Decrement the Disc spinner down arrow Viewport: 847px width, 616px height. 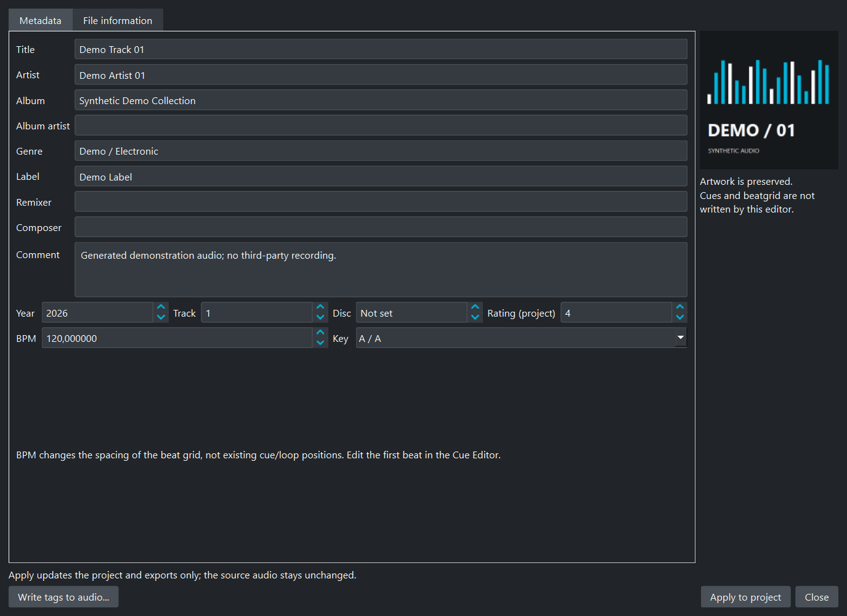pyautogui.click(x=475, y=317)
